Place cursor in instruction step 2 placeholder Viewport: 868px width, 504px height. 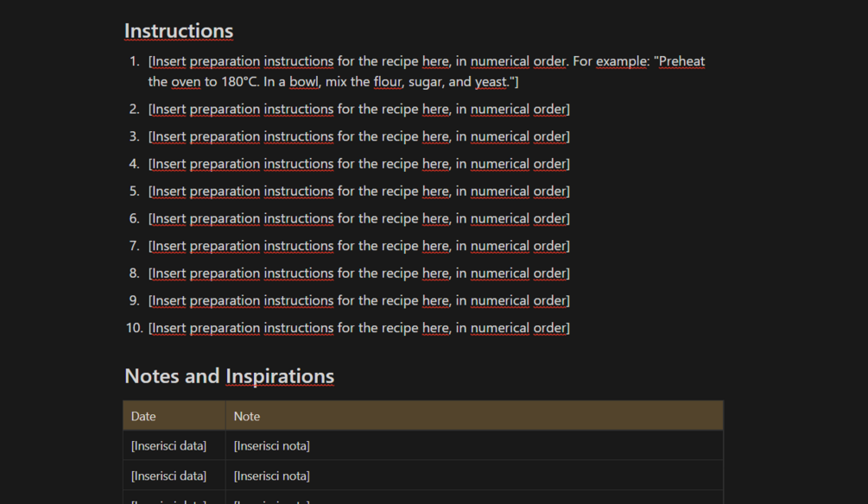(x=358, y=110)
